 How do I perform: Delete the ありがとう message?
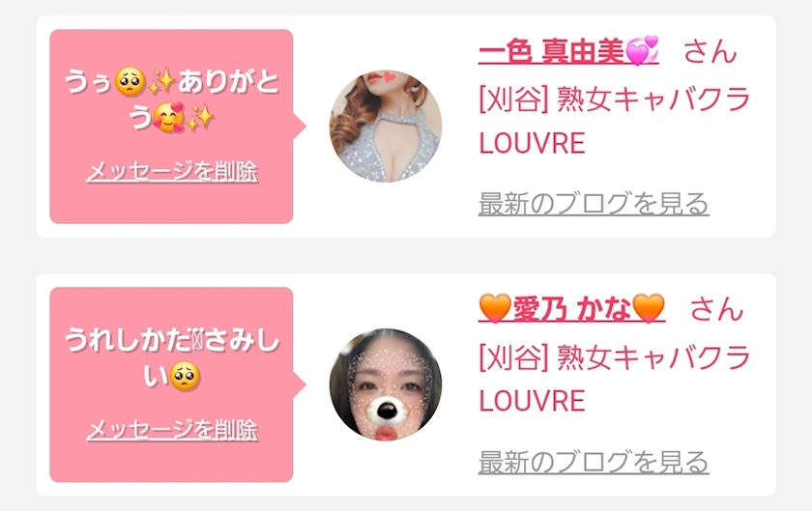(x=172, y=172)
